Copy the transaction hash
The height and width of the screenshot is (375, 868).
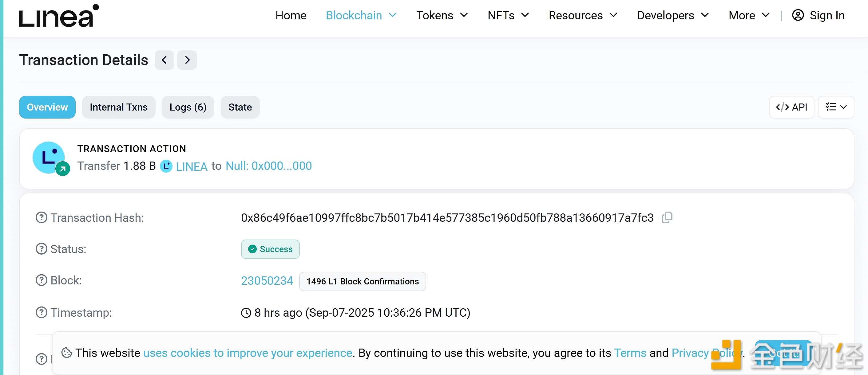click(x=667, y=217)
